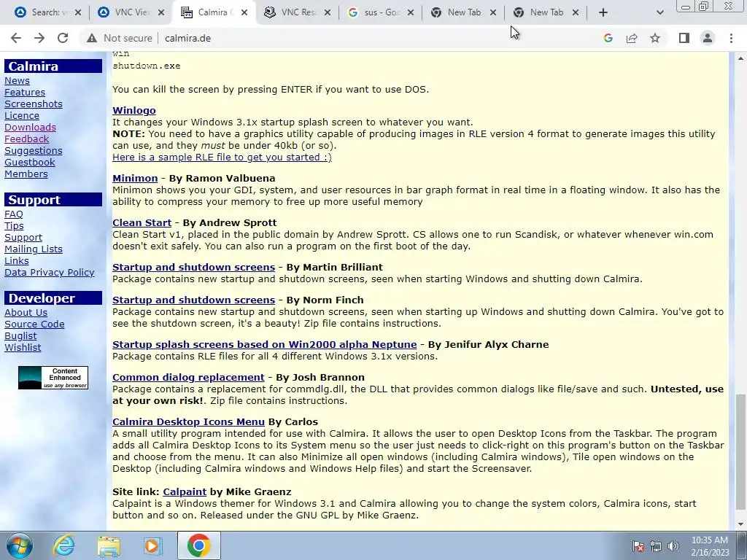Image resolution: width=747 pixels, height=560 pixels.
Task: Close the VNC Viewer tab
Action: pos(161,12)
